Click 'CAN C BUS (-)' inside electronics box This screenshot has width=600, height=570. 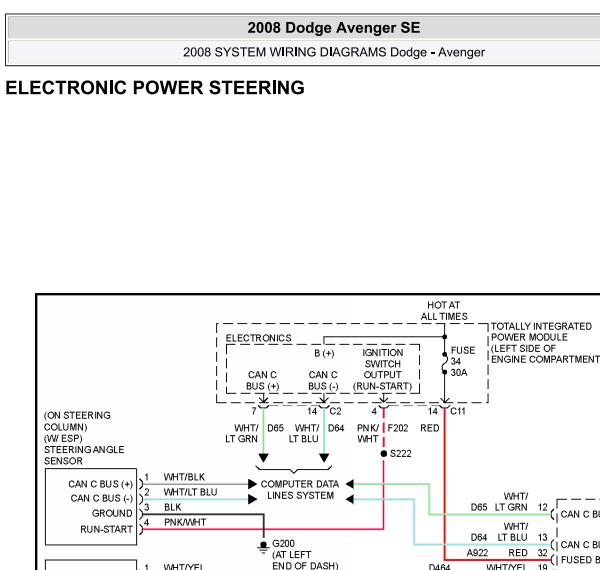tap(323, 380)
